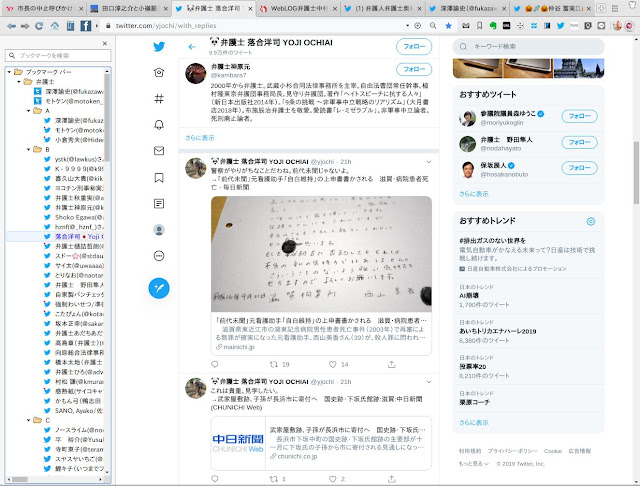Click the page's vertical scrollbar thumb
The image size is (640, 486).
click(636, 173)
